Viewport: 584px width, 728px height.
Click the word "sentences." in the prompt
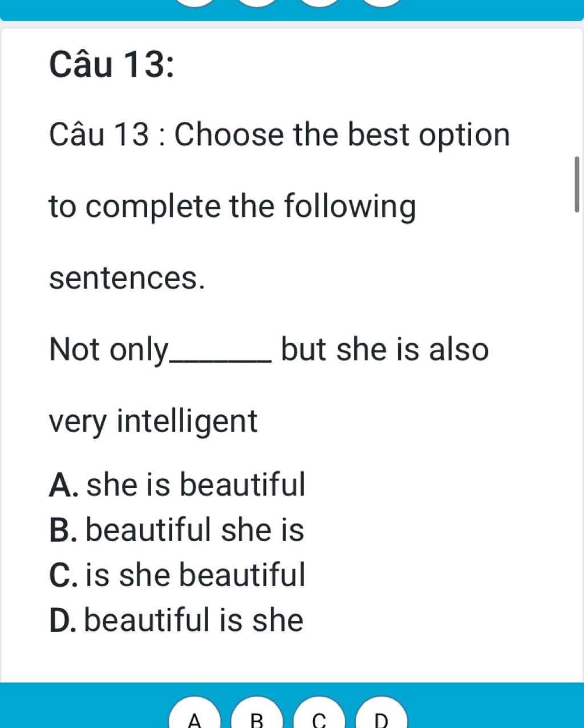[x=127, y=278]
